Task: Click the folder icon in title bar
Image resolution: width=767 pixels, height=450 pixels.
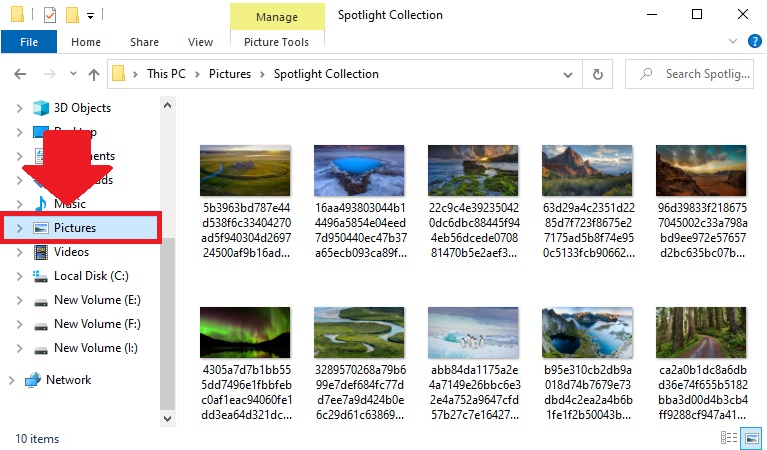Action: click(x=18, y=15)
